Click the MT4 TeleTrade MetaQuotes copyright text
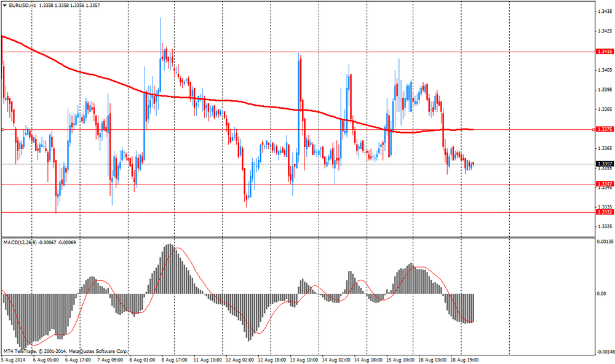The height and width of the screenshot is (364, 615). tap(66, 351)
